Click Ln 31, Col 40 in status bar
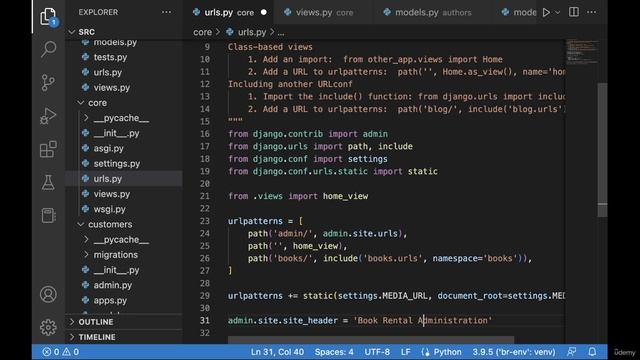Image resolution: width=640 pixels, height=360 pixels. click(x=278, y=352)
